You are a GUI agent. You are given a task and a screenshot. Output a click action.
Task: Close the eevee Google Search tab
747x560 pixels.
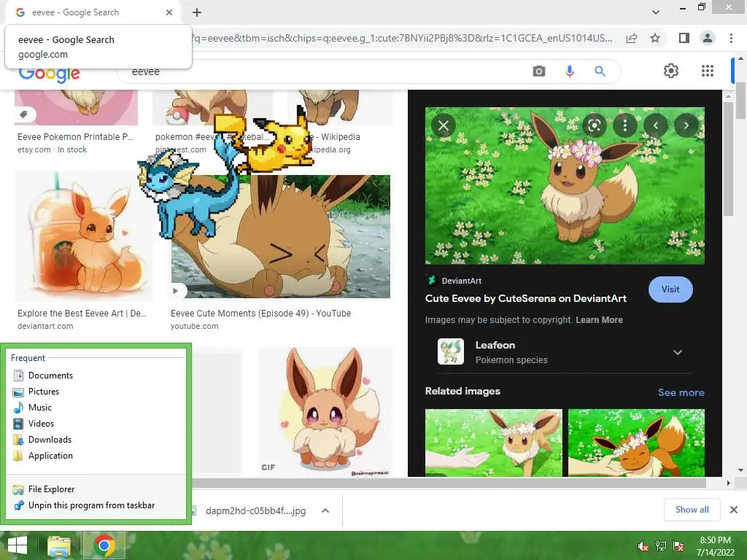169,12
